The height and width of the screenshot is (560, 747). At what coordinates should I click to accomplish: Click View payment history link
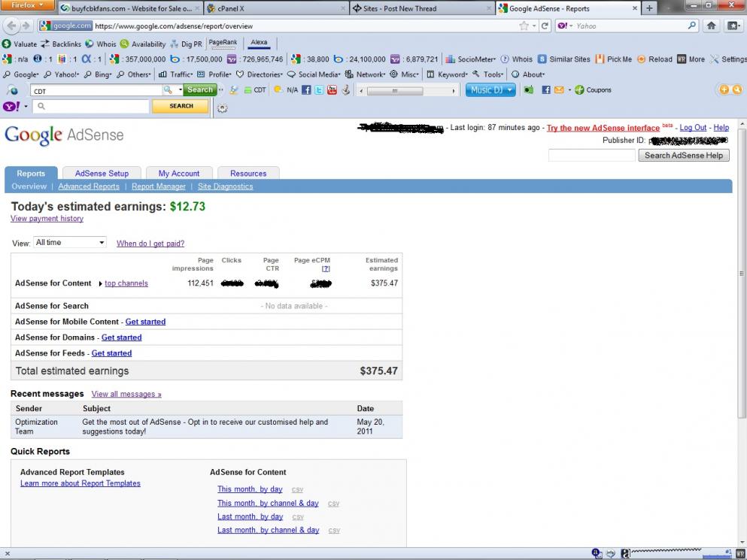click(x=47, y=218)
